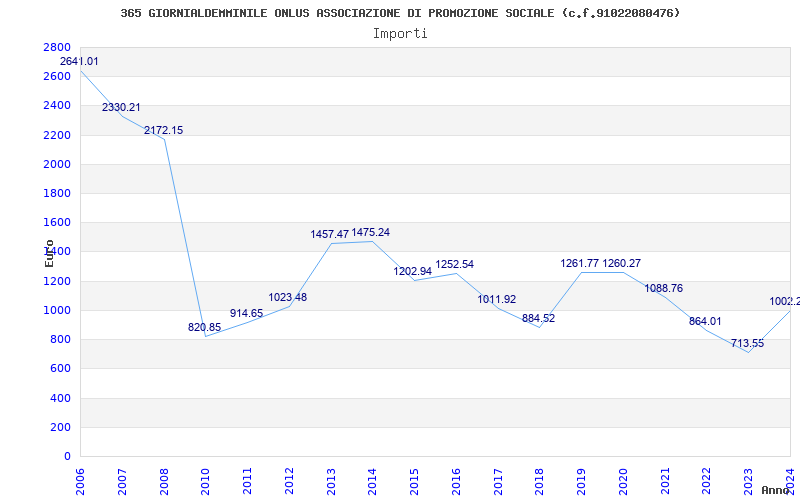The height and width of the screenshot is (500, 800).
Task: Click the Euro y-axis title
Action: pos(50,252)
